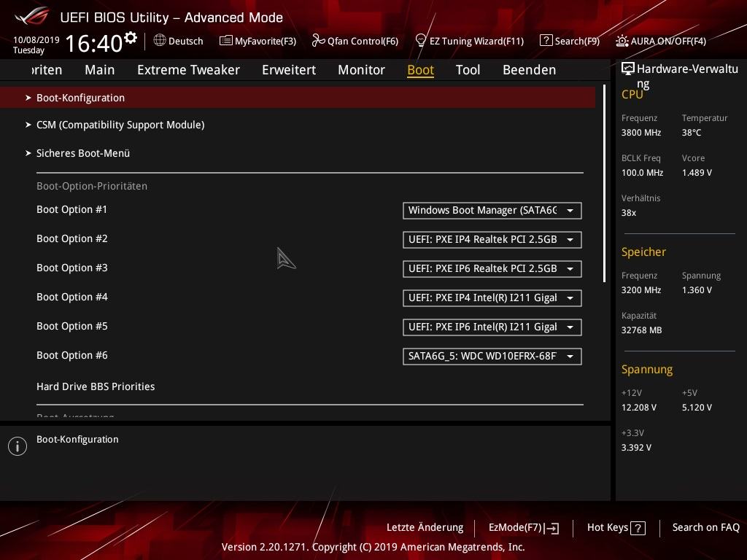The height and width of the screenshot is (560, 747).
Task: Click +12V value 12.208 V
Action: (x=639, y=408)
